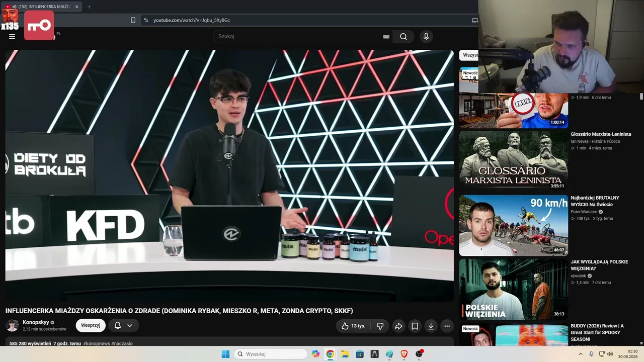
Task: Click the #naczasie hashtag
Action: (122, 343)
